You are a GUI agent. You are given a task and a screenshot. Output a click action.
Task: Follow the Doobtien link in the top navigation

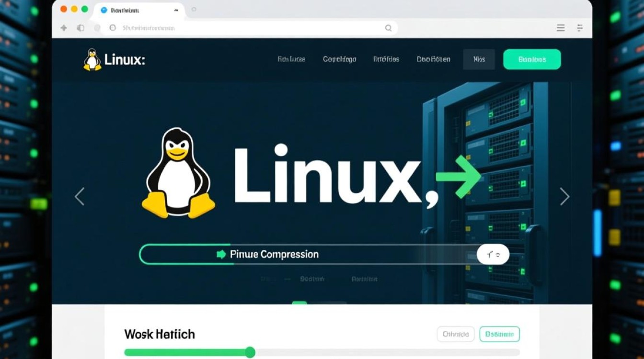click(x=433, y=59)
